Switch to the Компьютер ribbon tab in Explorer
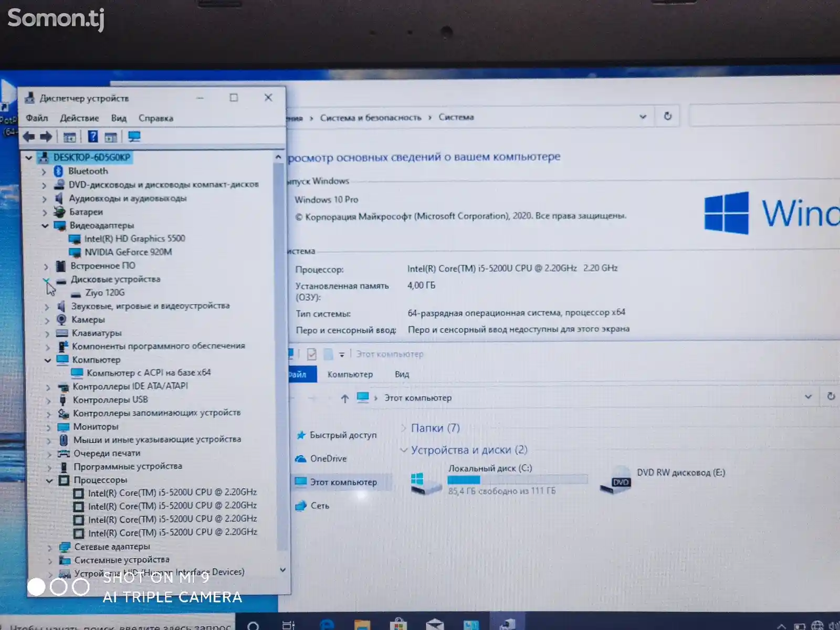Image resolution: width=840 pixels, height=630 pixels. click(x=350, y=374)
